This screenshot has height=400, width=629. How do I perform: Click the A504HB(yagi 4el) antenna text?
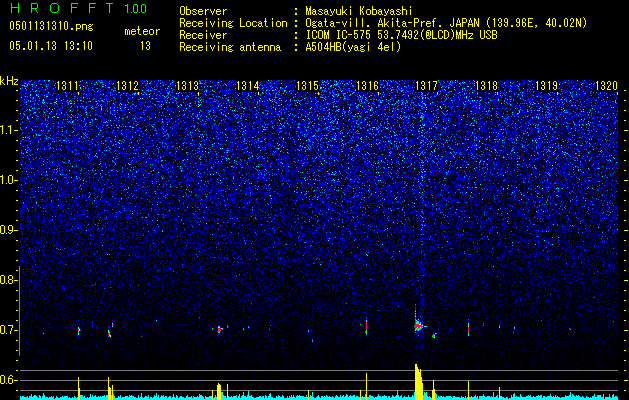click(x=353, y=47)
